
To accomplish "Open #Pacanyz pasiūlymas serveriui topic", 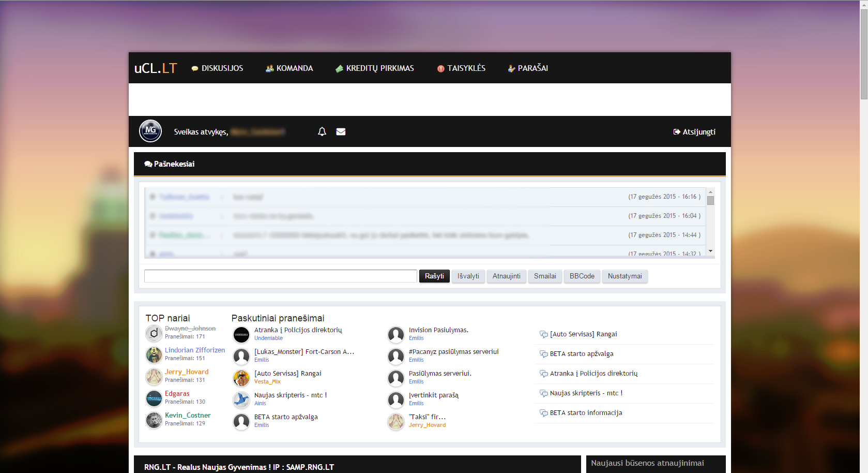I will tap(454, 352).
